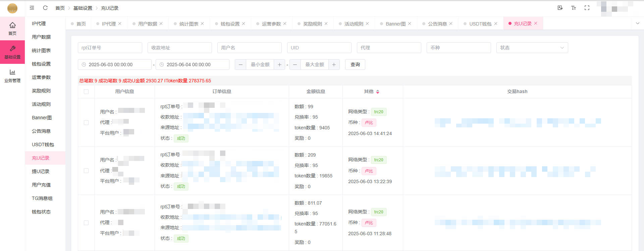Click the 首页 home icon in sidebar
The image size is (644, 251).
click(x=12, y=25)
